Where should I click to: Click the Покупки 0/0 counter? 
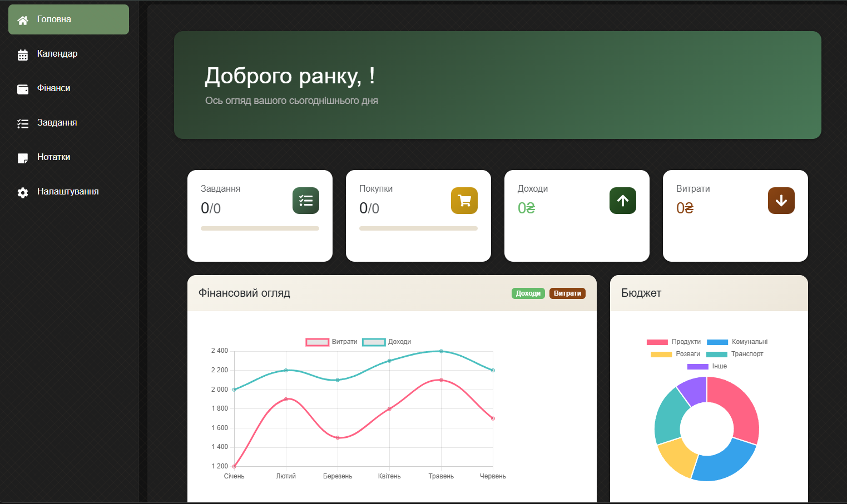369,208
